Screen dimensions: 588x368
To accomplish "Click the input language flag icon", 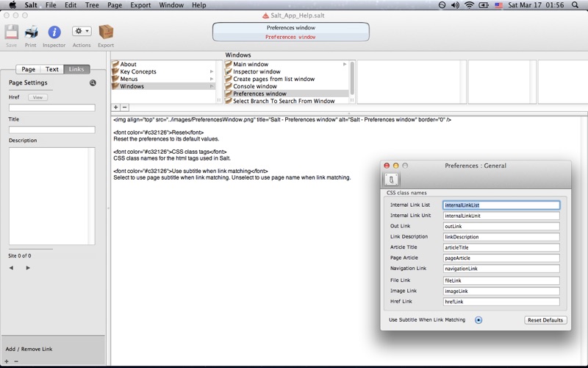I will [498, 5].
